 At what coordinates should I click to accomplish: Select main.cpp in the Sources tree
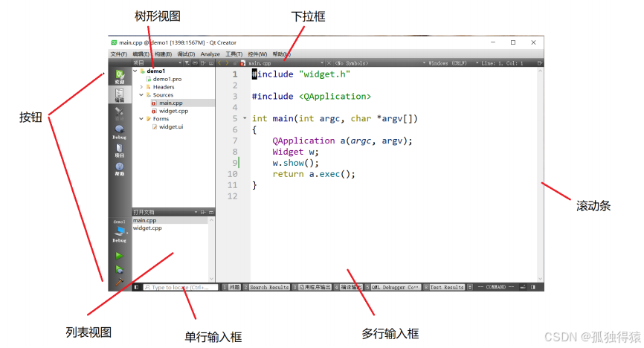[x=171, y=103]
